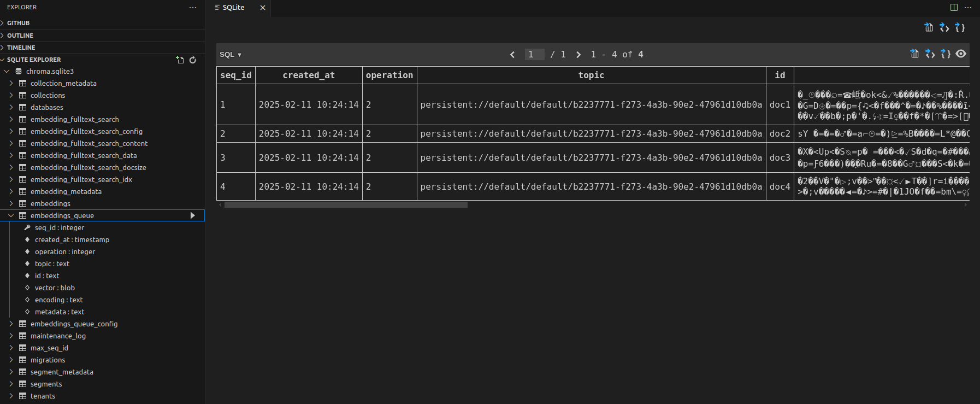The height and width of the screenshot is (404, 980).
Task: Click the topic column header
Action: click(591, 75)
